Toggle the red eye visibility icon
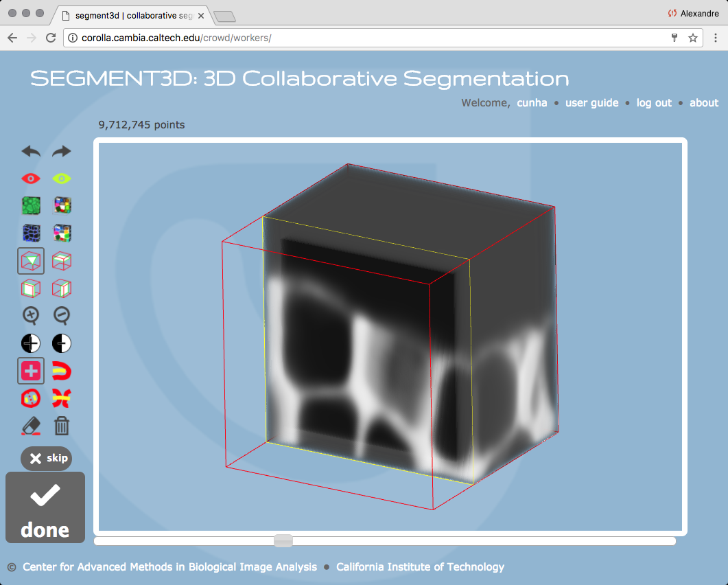The width and height of the screenshot is (728, 585). 31,179
